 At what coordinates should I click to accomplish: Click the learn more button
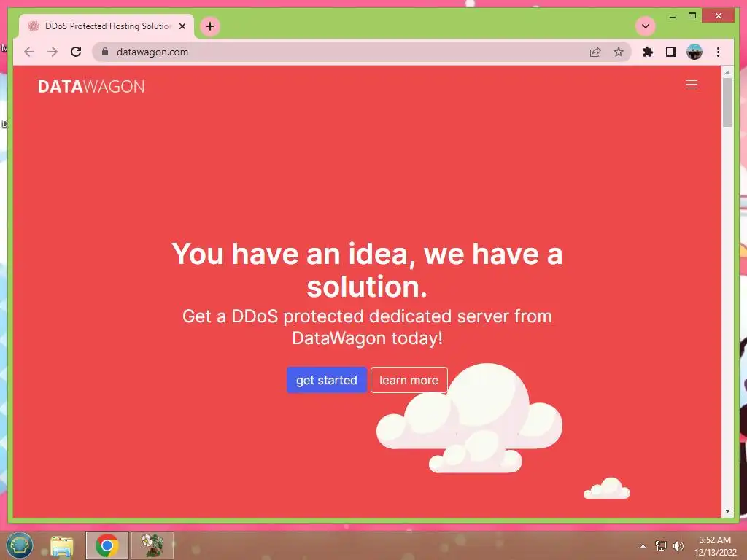coord(409,380)
